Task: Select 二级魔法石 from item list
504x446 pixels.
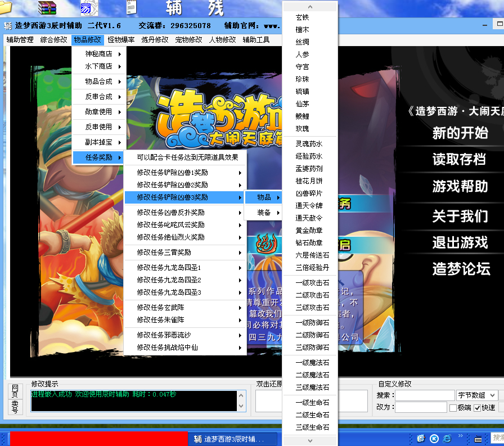Action: click(x=310, y=375)
